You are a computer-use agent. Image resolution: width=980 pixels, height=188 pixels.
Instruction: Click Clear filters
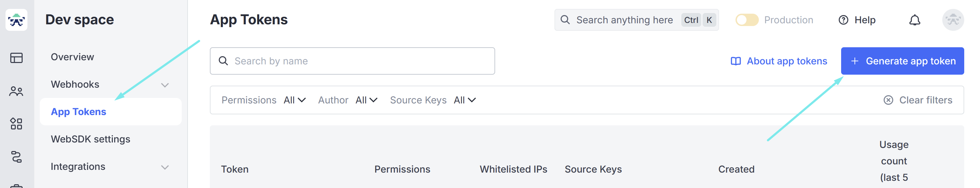918,100
